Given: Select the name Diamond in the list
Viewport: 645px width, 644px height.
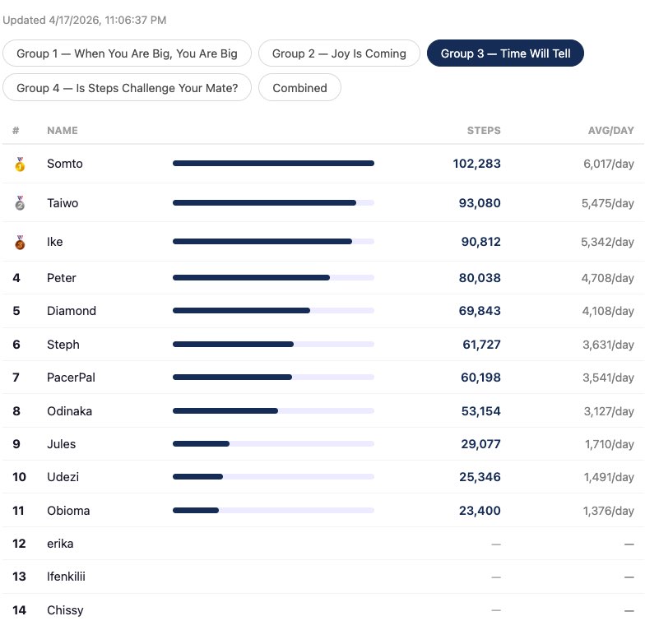Looking at the screenshot, I should [x=72, y=311].
